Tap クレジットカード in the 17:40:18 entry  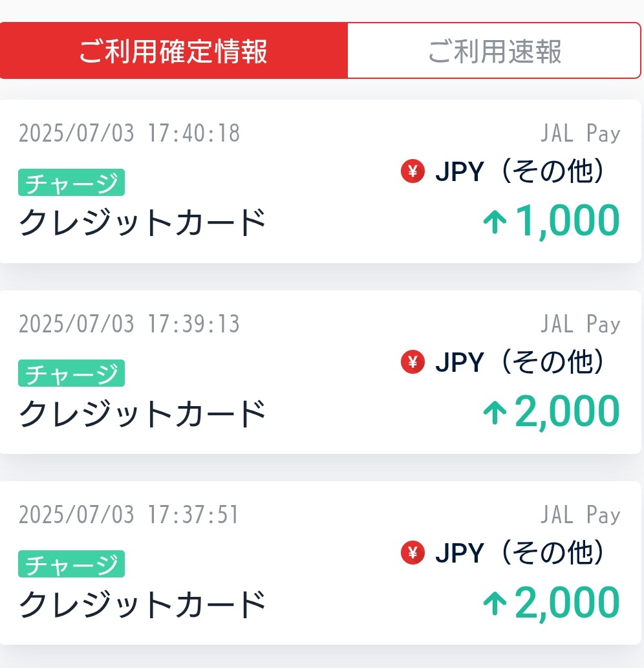click(142, 222)
